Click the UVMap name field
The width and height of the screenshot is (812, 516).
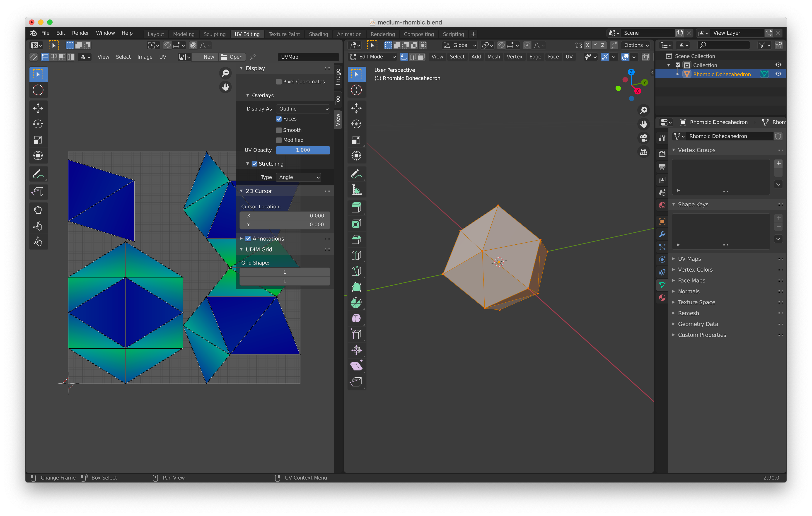tap(309, 57)
